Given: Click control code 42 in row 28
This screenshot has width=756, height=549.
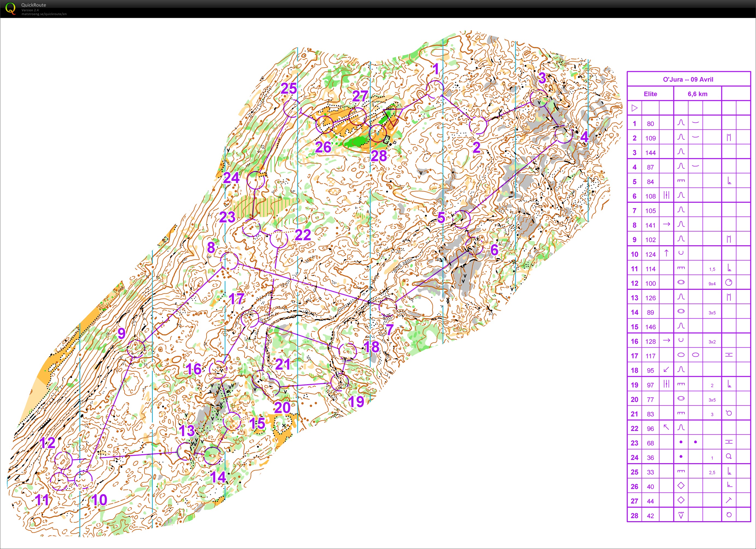Looking at the screenshot, I should (x=650, y=516).
